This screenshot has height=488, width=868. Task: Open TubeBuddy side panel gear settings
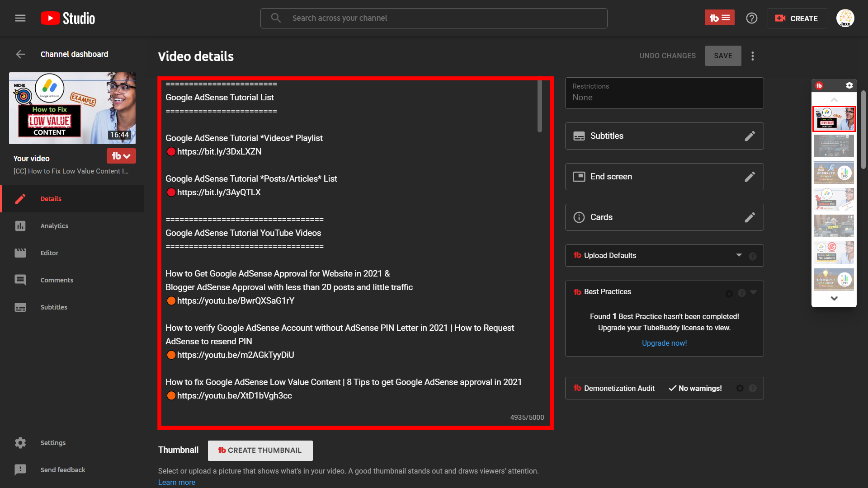(849, 85)
